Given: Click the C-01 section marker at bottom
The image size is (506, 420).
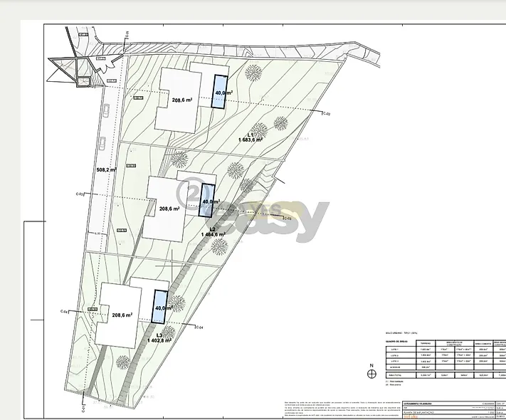Looking at the screenshot, I should (83, 409).
